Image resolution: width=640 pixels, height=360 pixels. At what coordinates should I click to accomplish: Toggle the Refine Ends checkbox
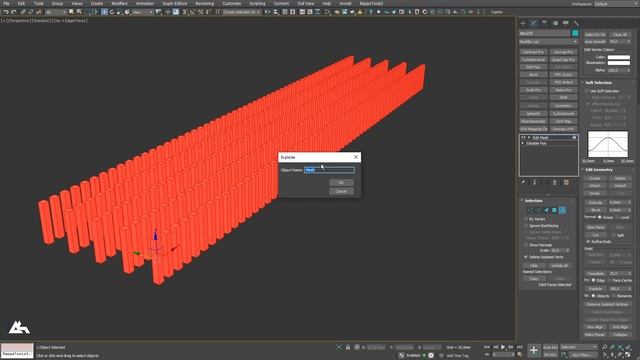pos(588,242)
